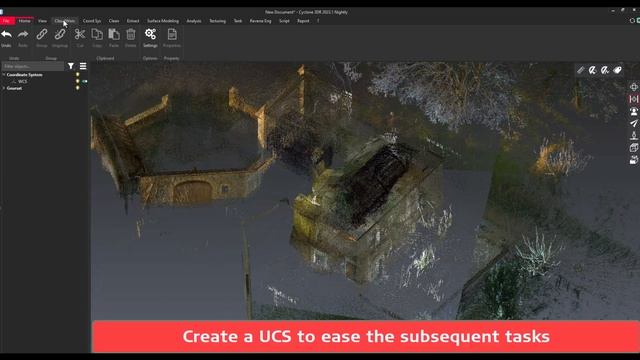Open the Texturing tab
This screenshot has height=360, width=640.
coord(218,21)
